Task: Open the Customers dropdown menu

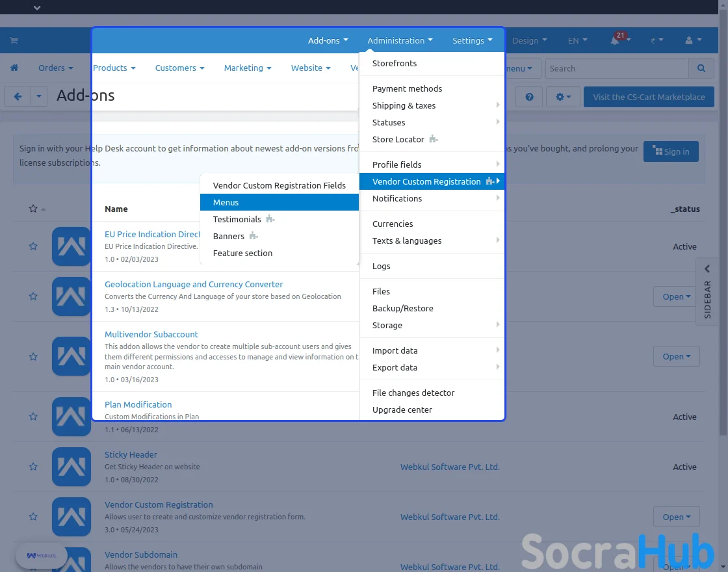Action: [x=179, y=68]
